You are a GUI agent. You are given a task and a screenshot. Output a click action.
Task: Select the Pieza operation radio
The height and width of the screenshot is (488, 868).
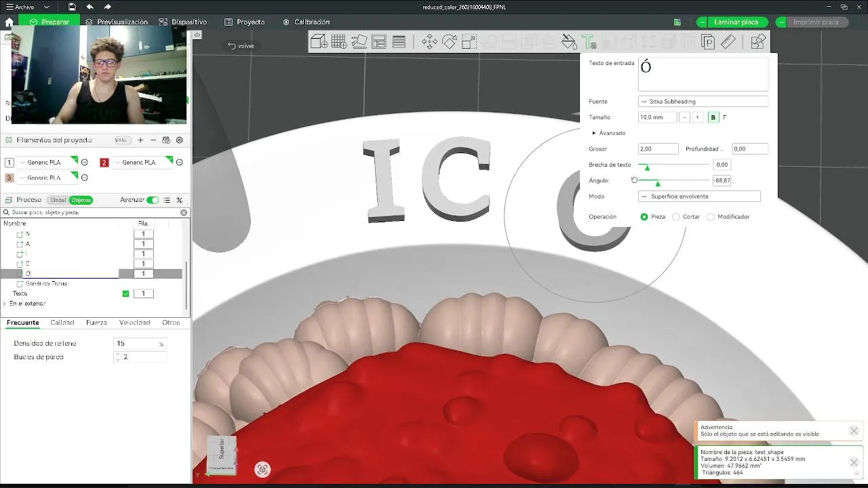click(x=644, y=217)
